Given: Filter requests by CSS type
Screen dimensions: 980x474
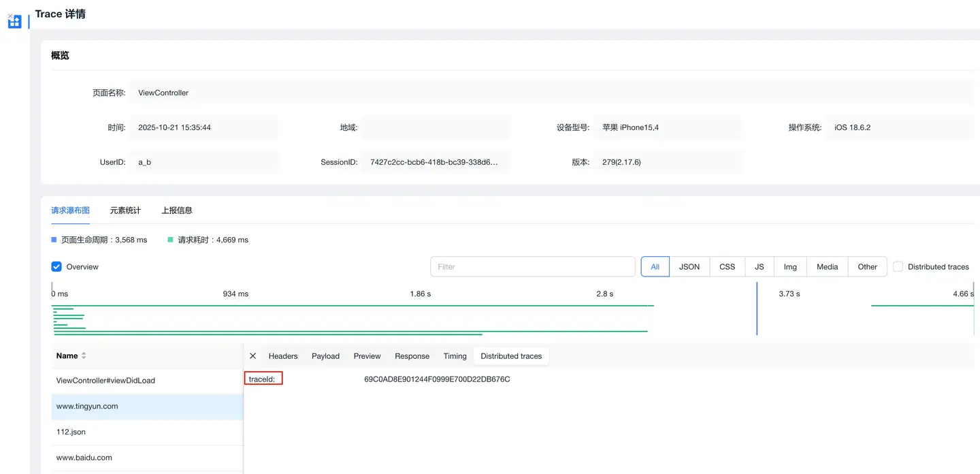Looking at the screenshot, I should [727, 267].
